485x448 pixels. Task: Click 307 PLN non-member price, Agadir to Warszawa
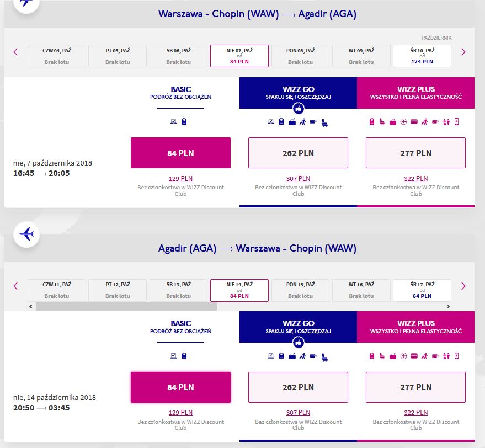(x=298, y=413)
